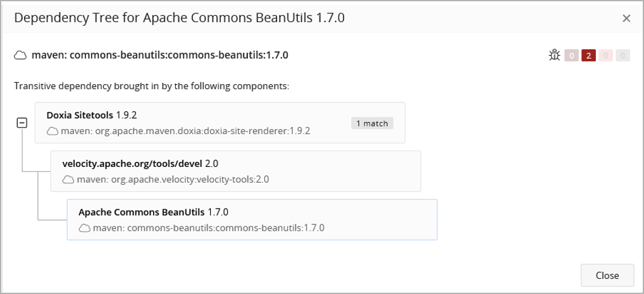Viewport: 644px width, 294px height.
Task: Click the cloud icon in Doxia Sitetools card
Action: 53,132
